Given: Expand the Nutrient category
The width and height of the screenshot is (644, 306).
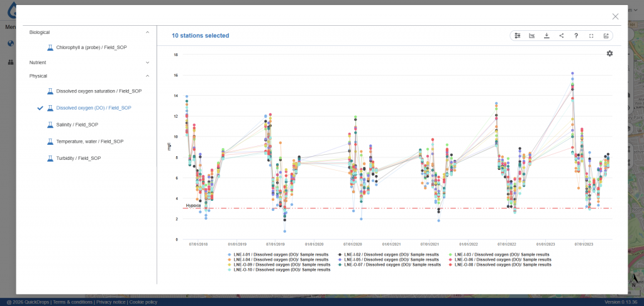Looking at the screenshot, I should (x=147, y=62).
